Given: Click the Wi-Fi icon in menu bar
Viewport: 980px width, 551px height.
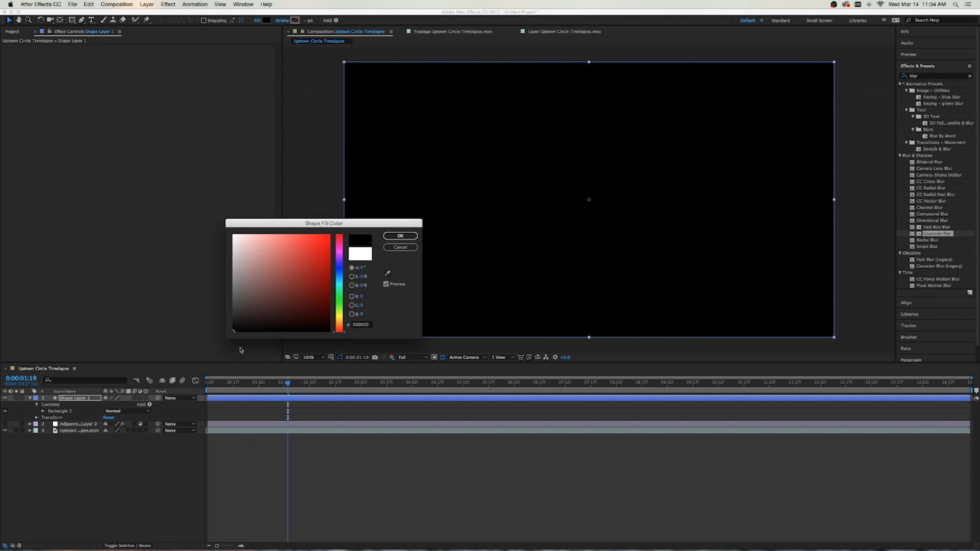Looking at the screenshot, I should (x=880, y=4).
